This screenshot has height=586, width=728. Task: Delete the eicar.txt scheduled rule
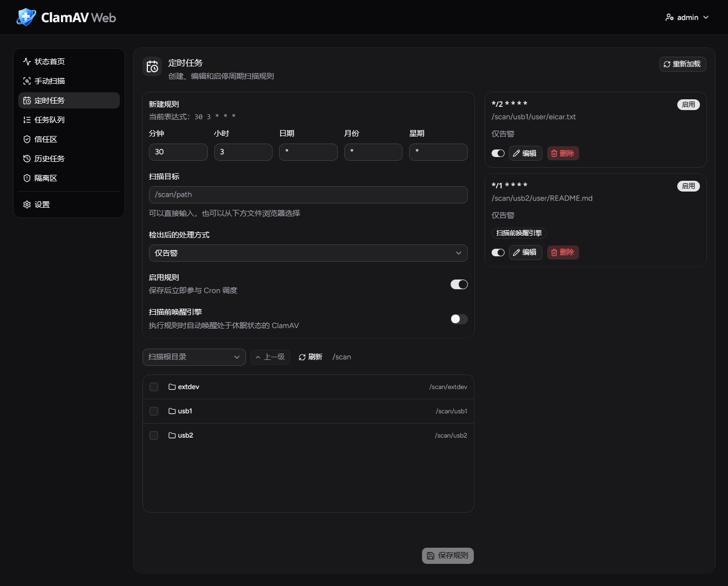pyautogui.click(x=563, y=153)
